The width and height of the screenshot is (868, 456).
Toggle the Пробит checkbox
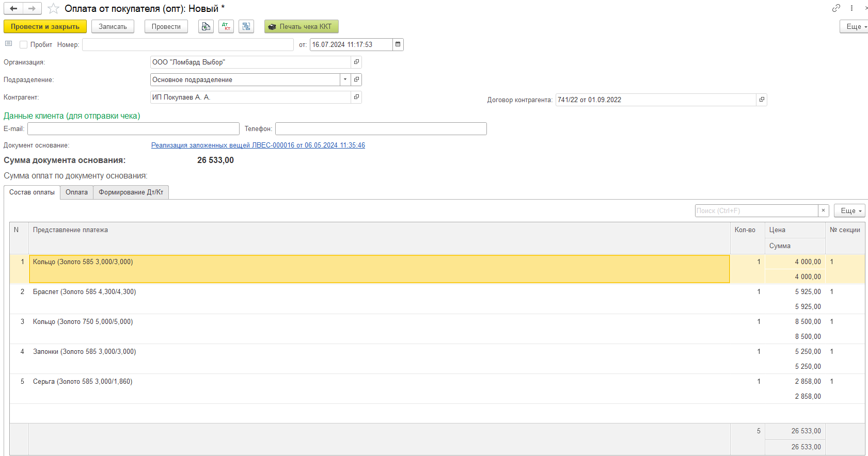point(23,44)
